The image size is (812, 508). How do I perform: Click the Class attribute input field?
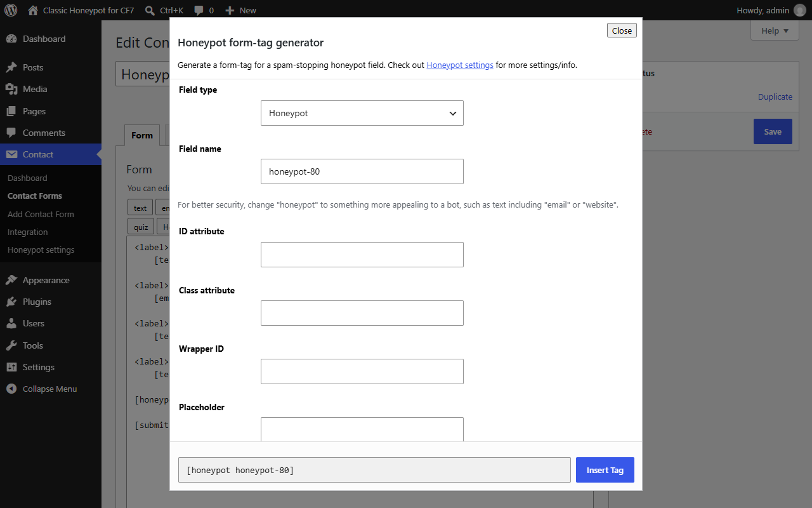click(362, 313)
